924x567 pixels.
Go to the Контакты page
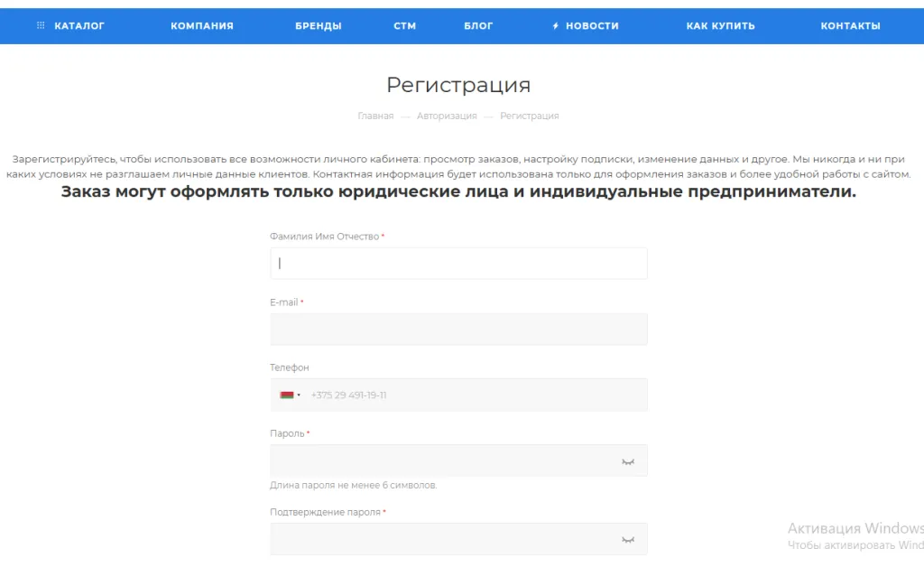pyautogui.click(x=850, y=26)
